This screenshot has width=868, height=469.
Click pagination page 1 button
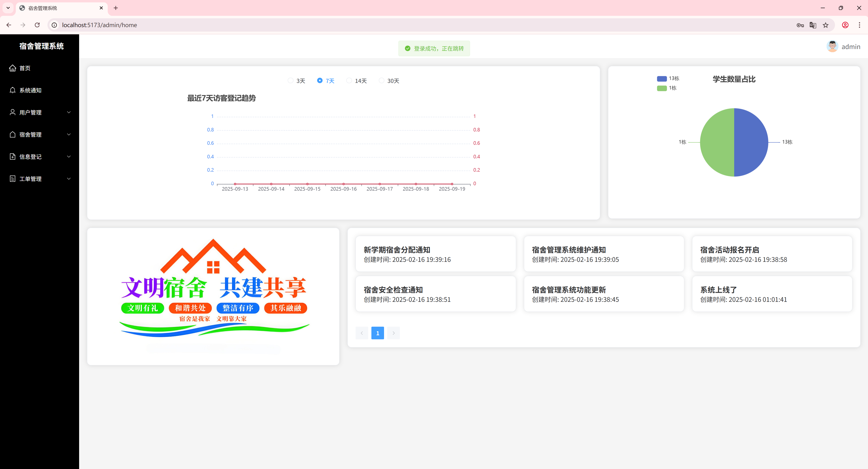377,333
